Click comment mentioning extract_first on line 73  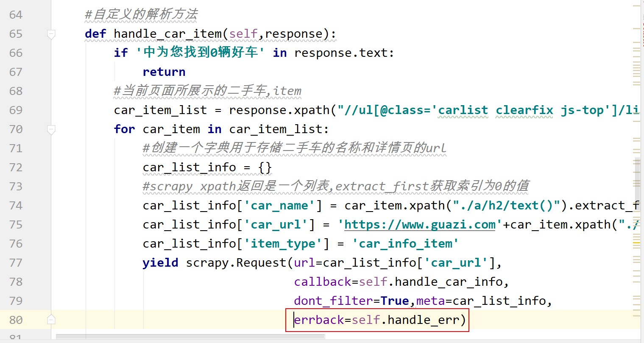tap(336, 186)
